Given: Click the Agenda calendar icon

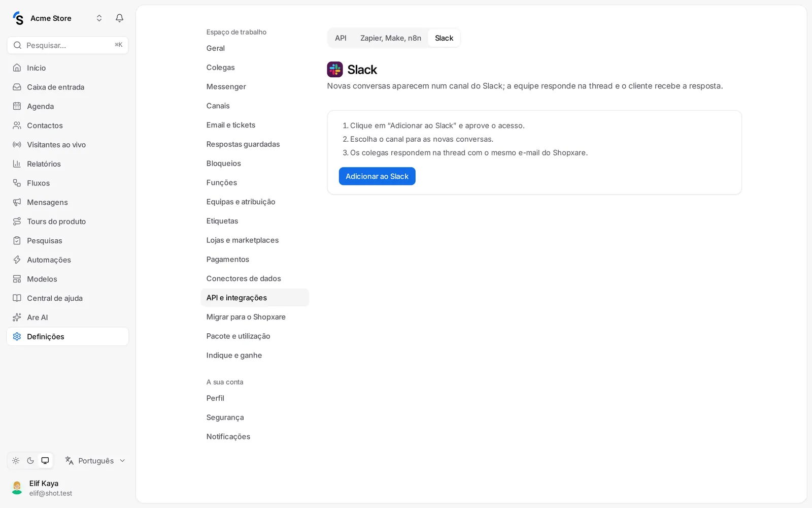Looking at the screenshot, I should click(x=17, y=106).
